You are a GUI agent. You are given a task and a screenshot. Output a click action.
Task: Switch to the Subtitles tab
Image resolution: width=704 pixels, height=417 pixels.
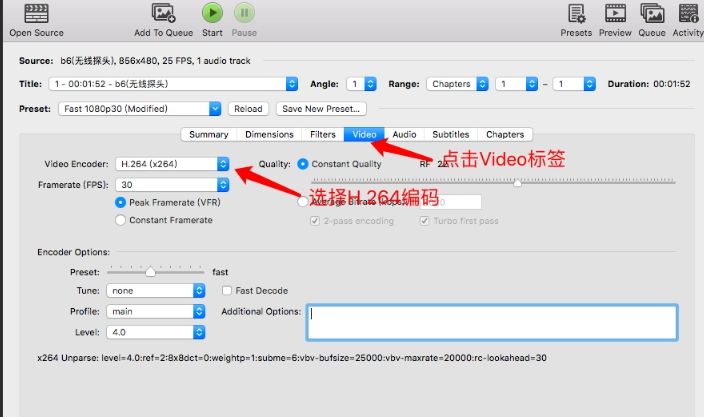[451, 134]
